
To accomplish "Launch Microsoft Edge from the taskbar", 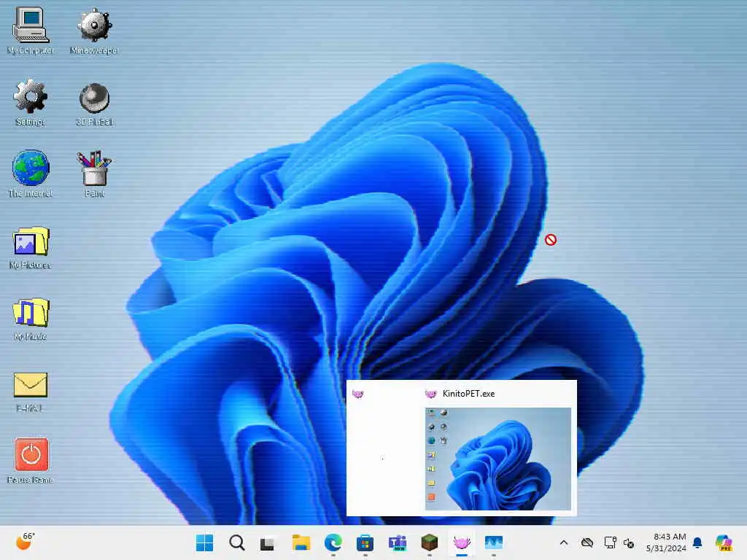I will (333, 542).
